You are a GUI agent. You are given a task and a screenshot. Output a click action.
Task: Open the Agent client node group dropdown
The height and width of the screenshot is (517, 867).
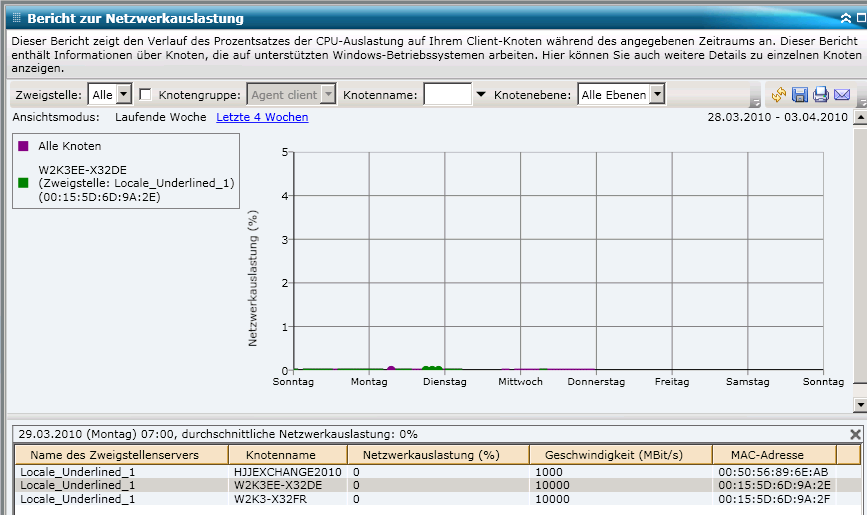click(328, 95)
